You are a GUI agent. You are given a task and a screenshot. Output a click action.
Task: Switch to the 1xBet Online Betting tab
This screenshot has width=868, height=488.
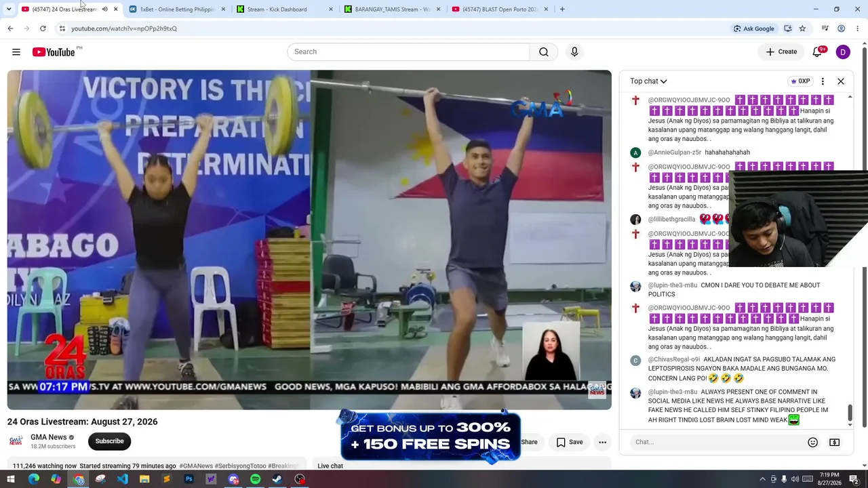(176, 9)
